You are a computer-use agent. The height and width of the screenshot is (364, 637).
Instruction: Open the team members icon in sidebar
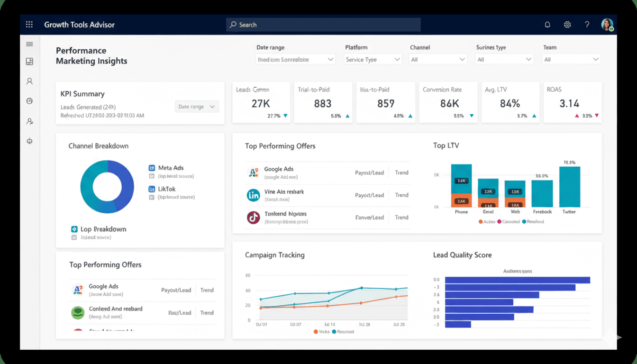29,121
